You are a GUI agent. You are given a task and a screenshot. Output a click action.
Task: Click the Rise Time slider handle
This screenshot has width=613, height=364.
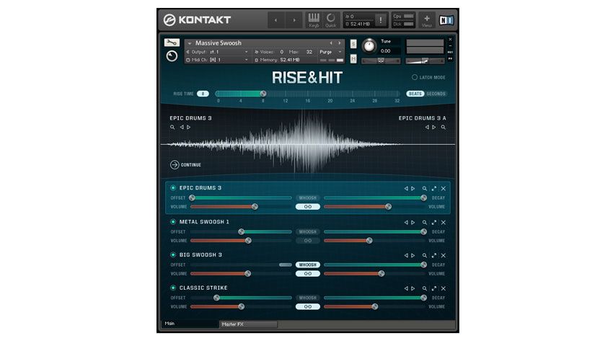pos(263,94)
